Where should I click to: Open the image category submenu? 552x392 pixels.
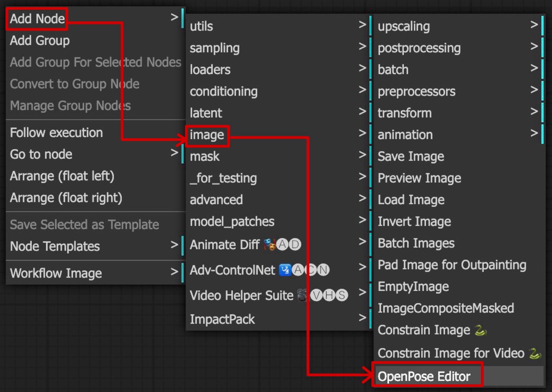[207, 135]
